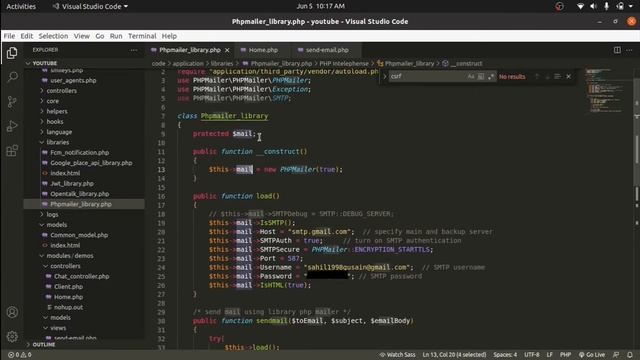640x360 pixels.
Task: Open the Accounts menu icon
Action: (12, 312)
